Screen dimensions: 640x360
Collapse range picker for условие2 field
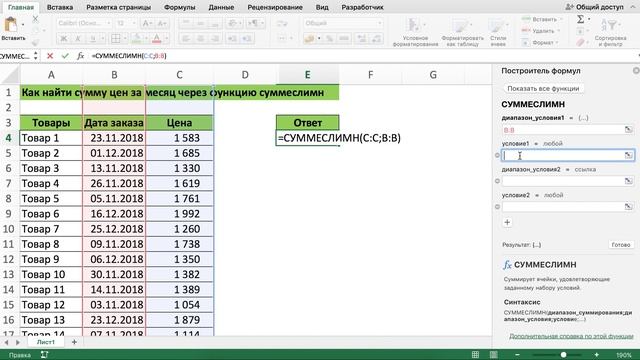pos(629,207)
